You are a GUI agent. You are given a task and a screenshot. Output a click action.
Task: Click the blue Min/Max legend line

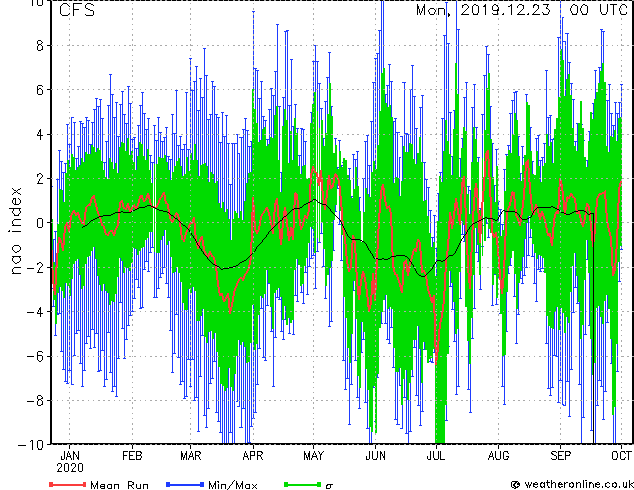[x=185, y=484]
